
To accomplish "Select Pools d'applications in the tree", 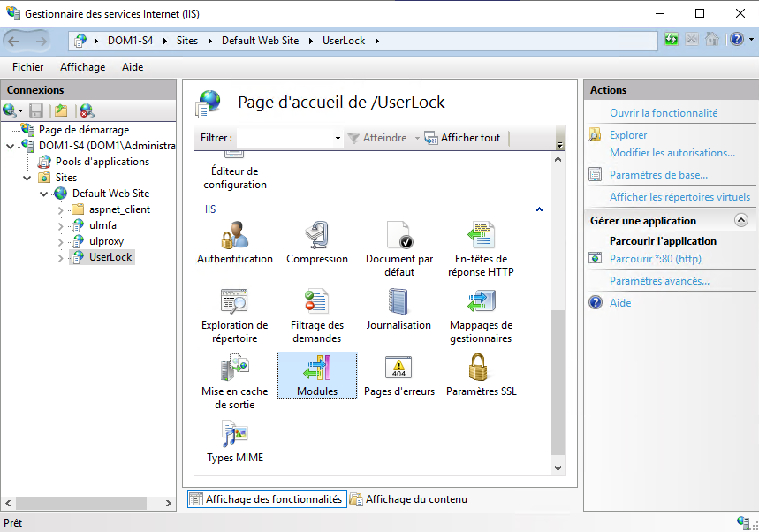I will point(102,162).
